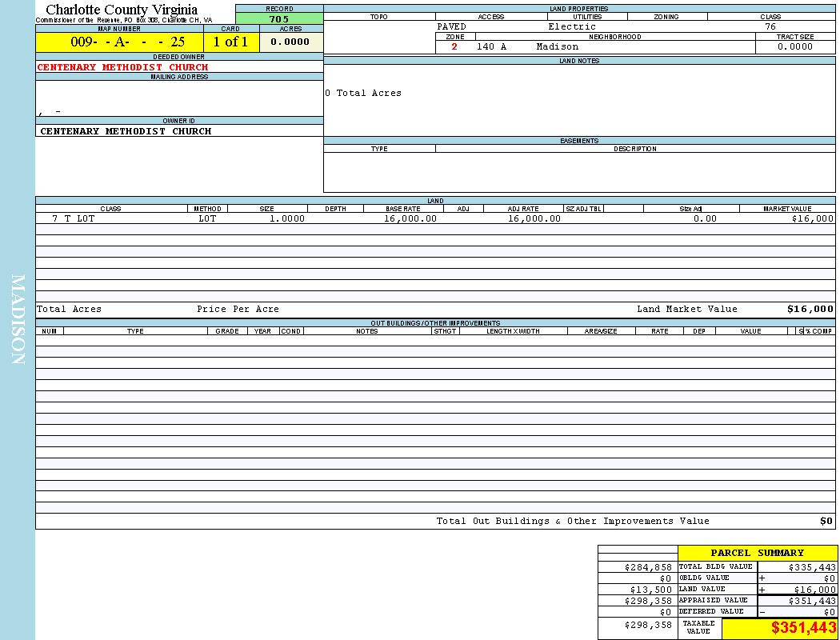The height and width of the screenshot is (640, 840).
Task: Select the PAVED access value
Action: click(452, 26)
